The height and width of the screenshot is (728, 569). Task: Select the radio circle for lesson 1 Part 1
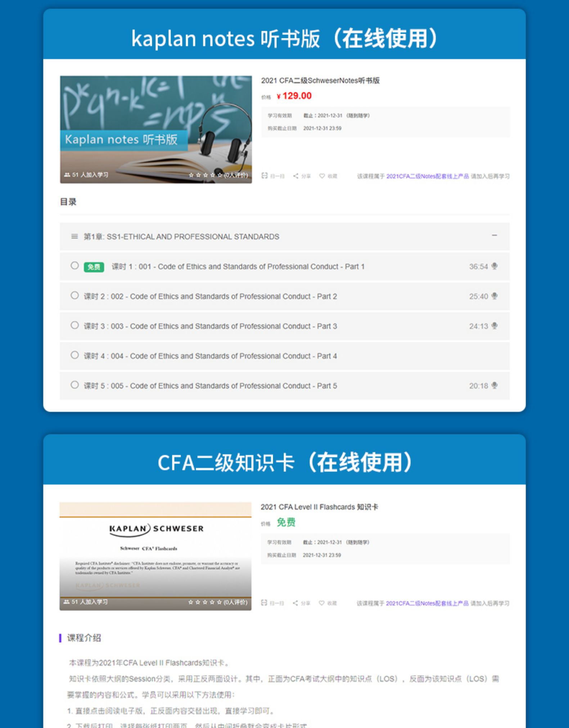coord(74,266)
